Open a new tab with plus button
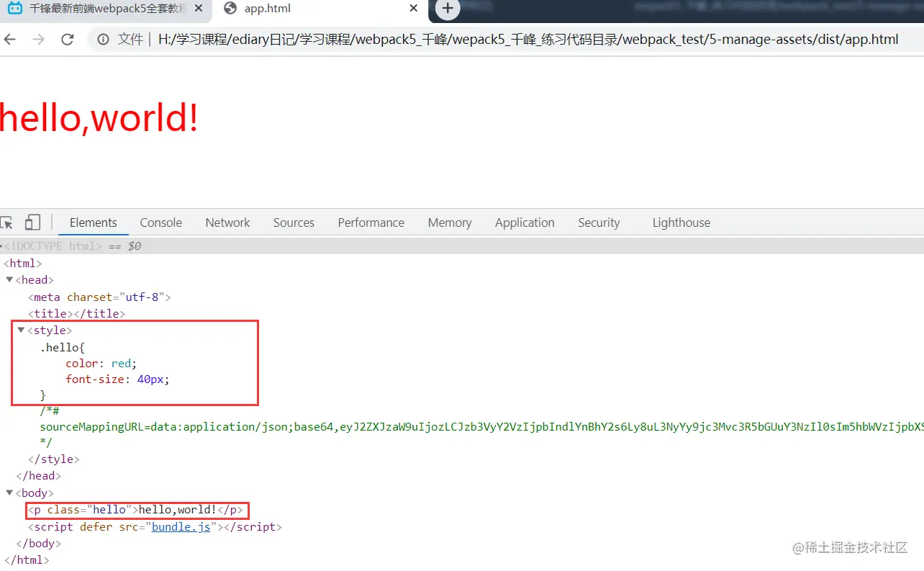Viewport: 924px width, 571px height. [448, 9]
